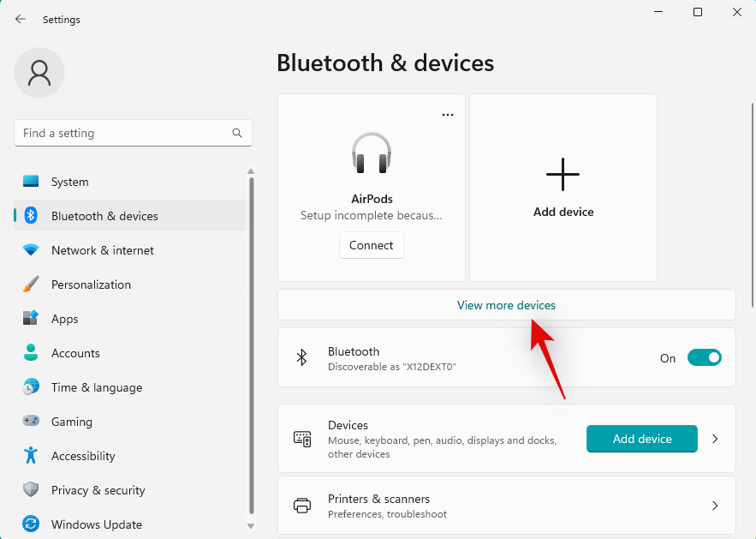Open AirPods more options ellipsis

[448, 115]
